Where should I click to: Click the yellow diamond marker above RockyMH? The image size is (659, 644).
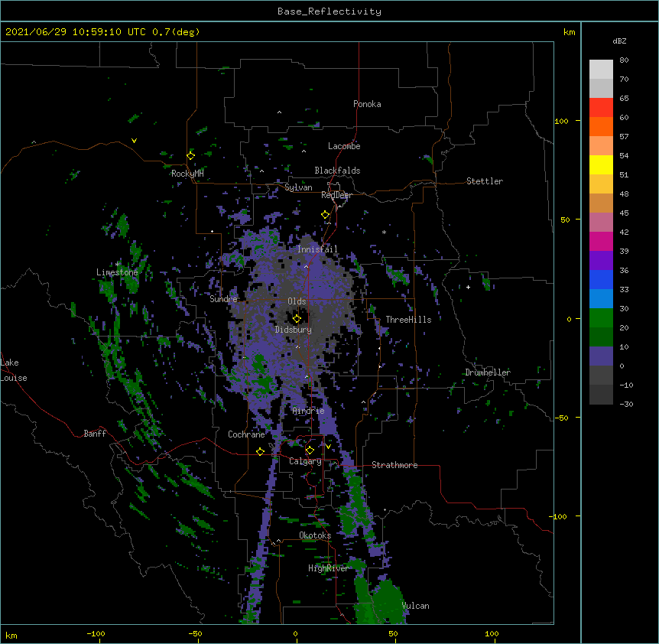coord(190,156)
